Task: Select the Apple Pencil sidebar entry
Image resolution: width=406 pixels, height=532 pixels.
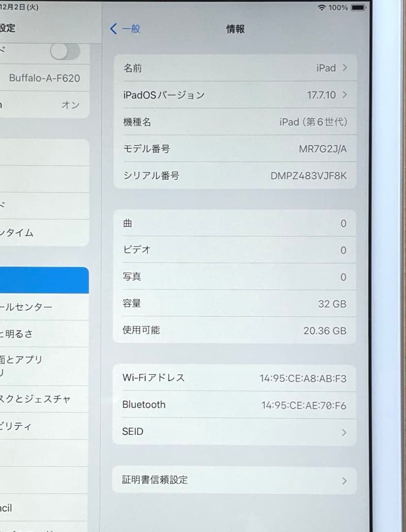Action: (x=44, y=508)
